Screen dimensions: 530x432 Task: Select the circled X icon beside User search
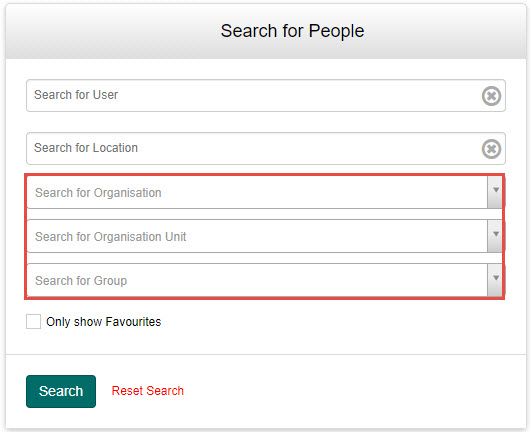coord(491,96)
